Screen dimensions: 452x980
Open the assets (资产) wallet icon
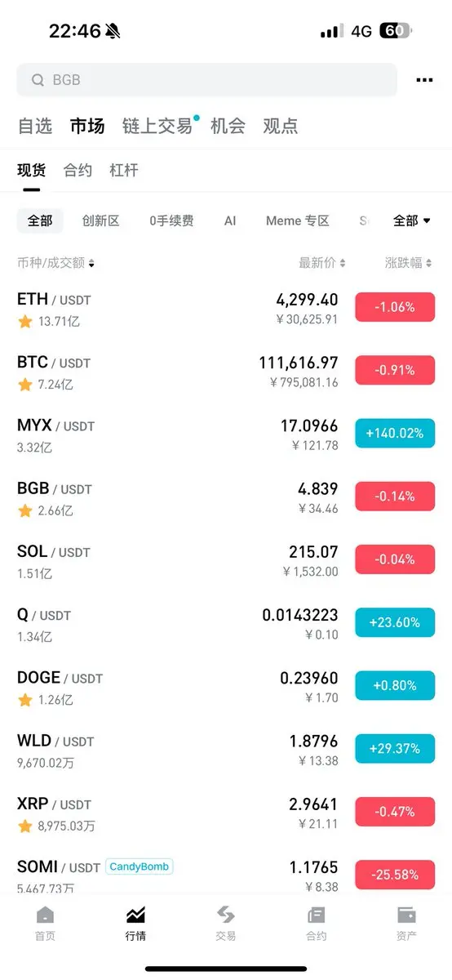406,915
